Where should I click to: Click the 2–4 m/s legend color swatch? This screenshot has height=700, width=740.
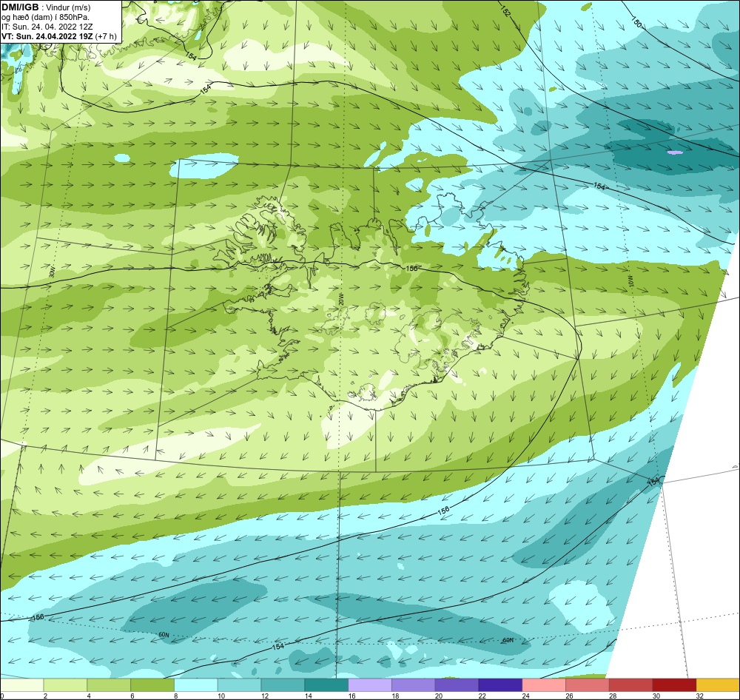pyautogui.click(x=65, y=684)
